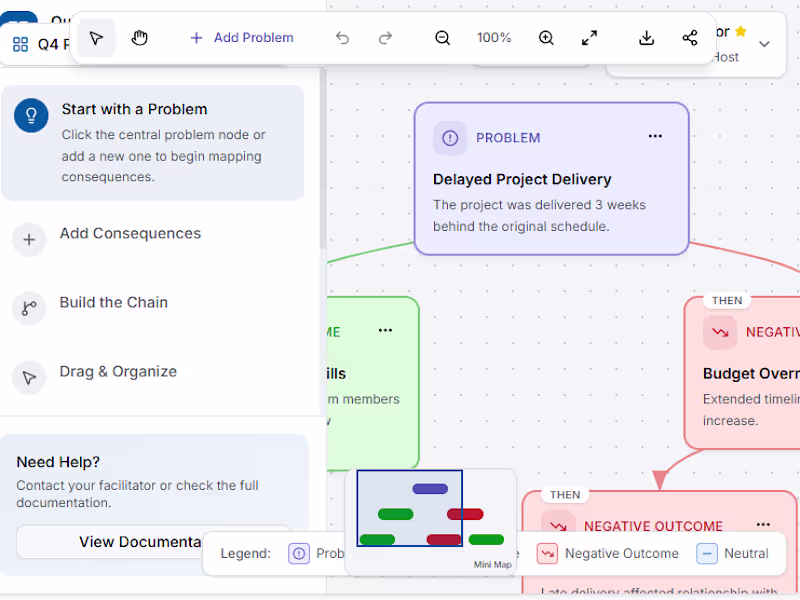The height and width of the screenshot is (600, 800).
Task: Undo the last change
Action: pyautogui.click(x=341, y=37)
